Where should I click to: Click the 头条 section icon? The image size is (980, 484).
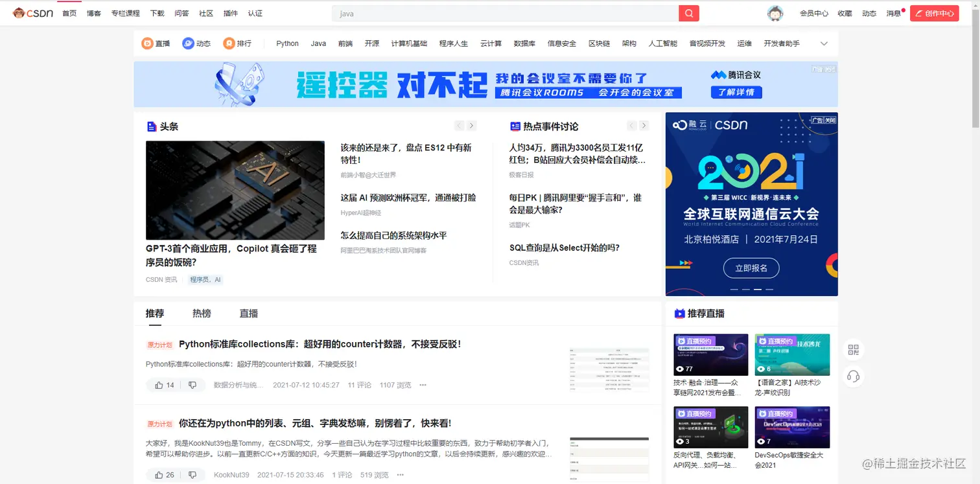point(152,126)
